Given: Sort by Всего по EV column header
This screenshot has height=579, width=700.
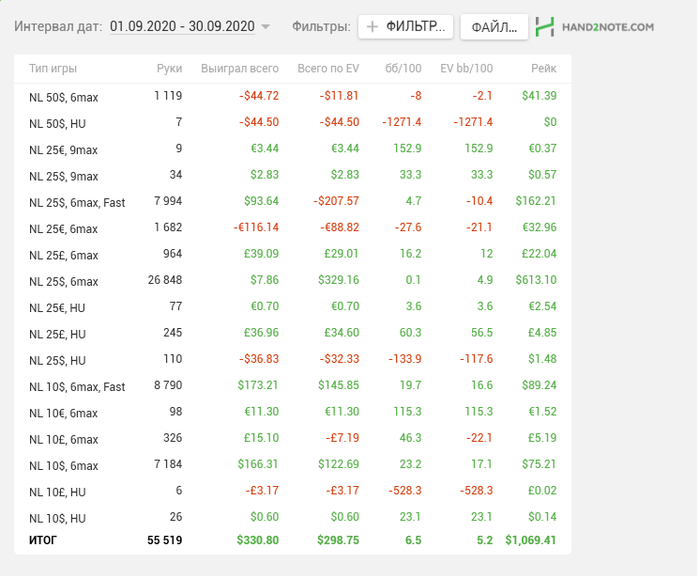Looking at the screenshot, I should tap(328, 68).
